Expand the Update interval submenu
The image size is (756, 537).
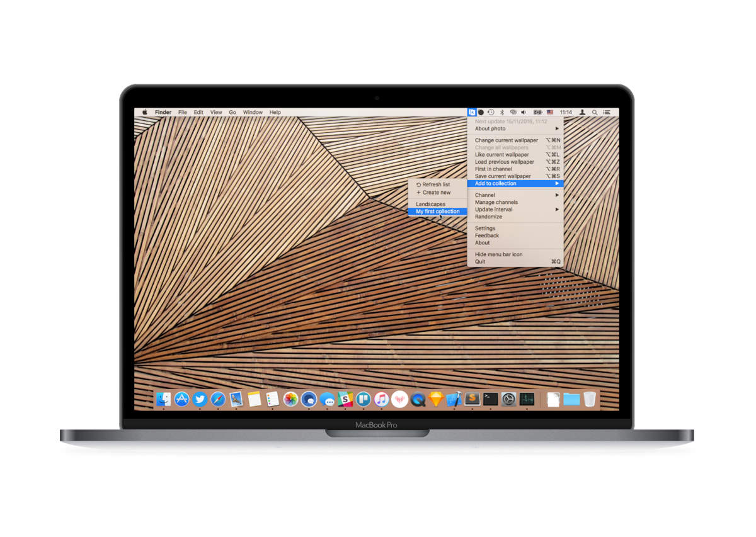[x=515, y=210]
